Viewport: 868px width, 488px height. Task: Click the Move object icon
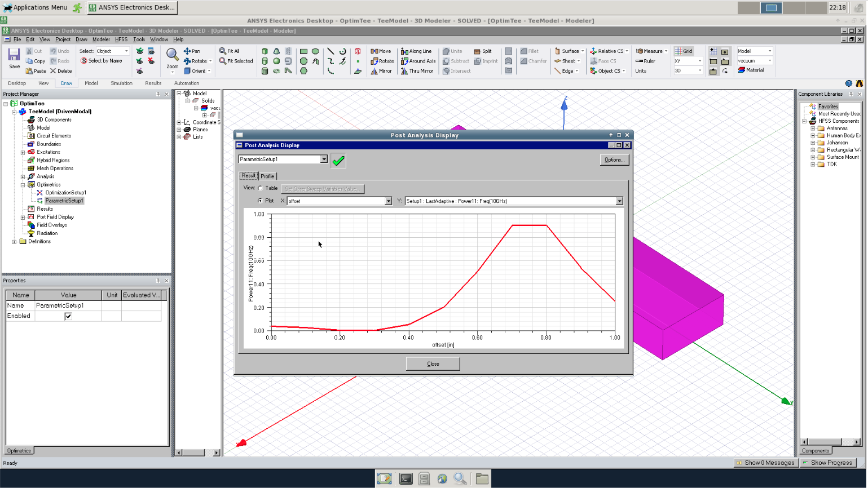pos(374,51)
